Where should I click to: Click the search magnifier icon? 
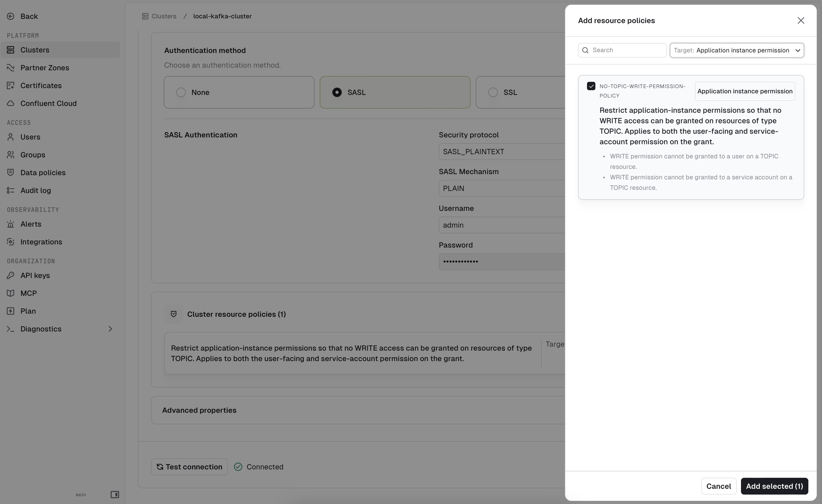[585, 50]
